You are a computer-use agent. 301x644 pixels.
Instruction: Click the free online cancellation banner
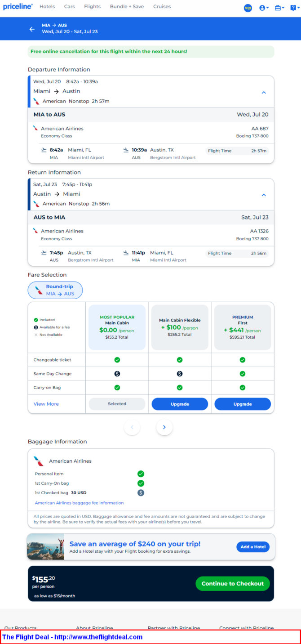click(x=151, y=52)
